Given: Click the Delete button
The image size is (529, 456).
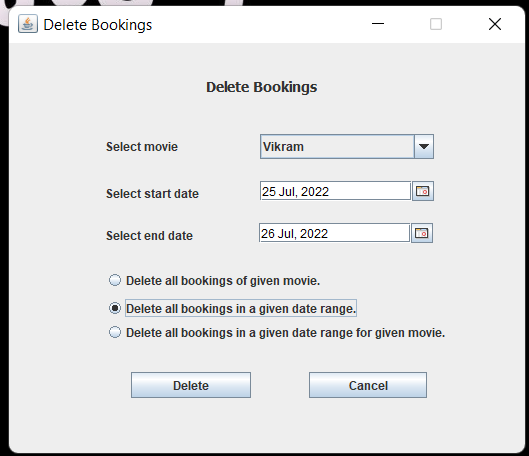Looking at the screenshot, I should click(x=191, y=385).
